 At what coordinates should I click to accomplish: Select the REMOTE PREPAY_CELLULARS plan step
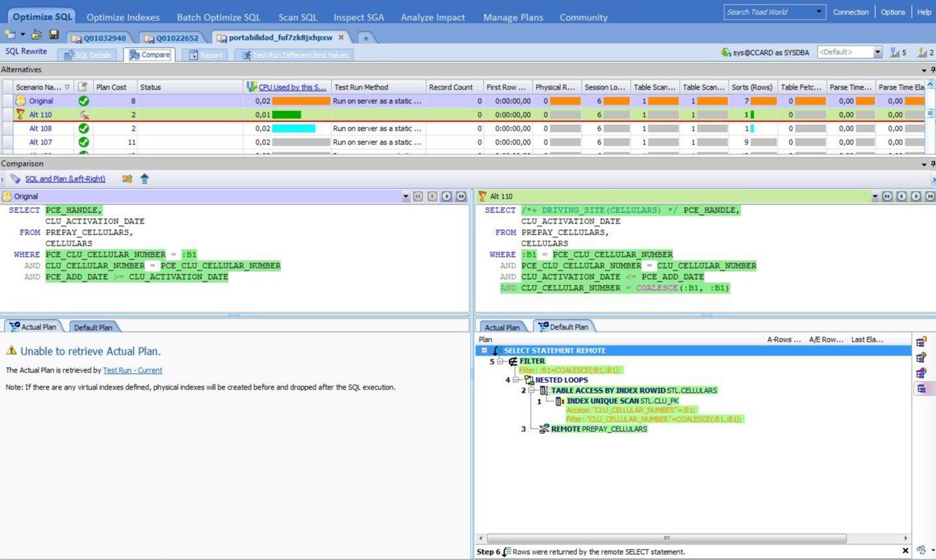[593, 429]
